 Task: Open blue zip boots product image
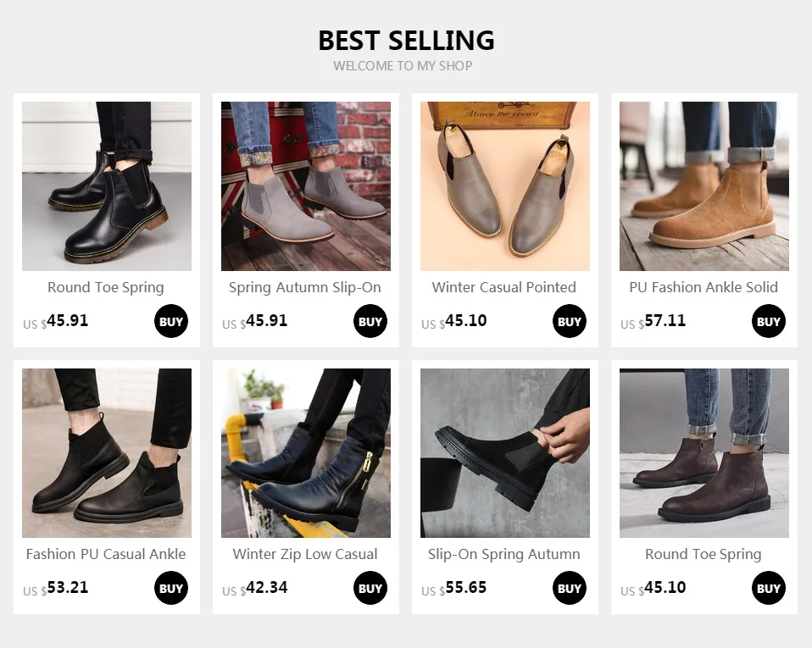click(306, 453)
